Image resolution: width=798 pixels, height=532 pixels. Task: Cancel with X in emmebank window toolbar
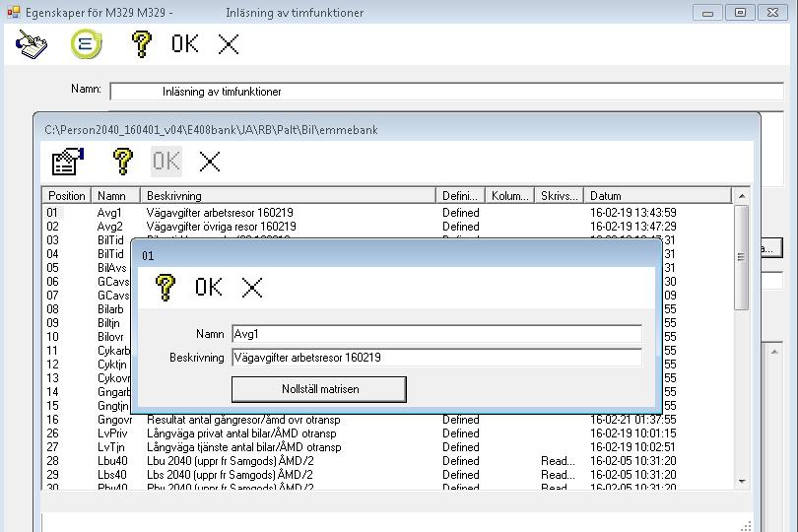click(x=210, y=162)
